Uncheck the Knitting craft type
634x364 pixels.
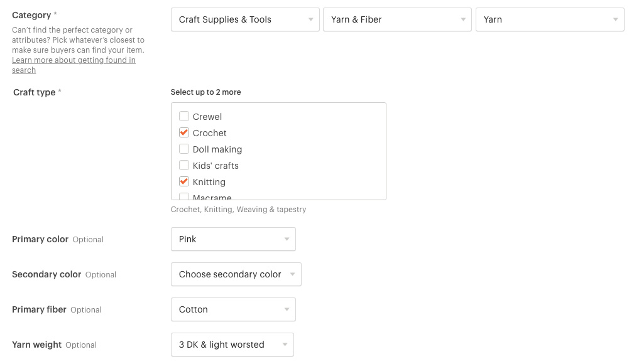[184, 181]
